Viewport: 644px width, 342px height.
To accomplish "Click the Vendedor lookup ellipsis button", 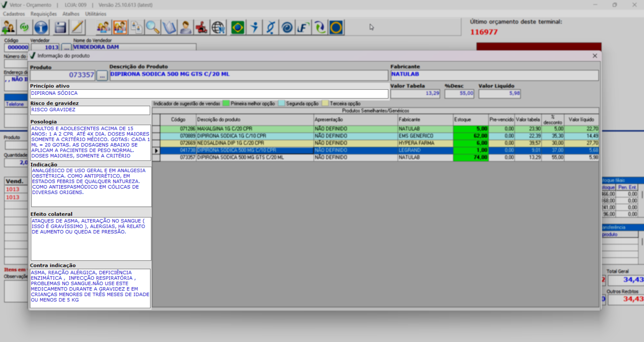I will point(67,47).
